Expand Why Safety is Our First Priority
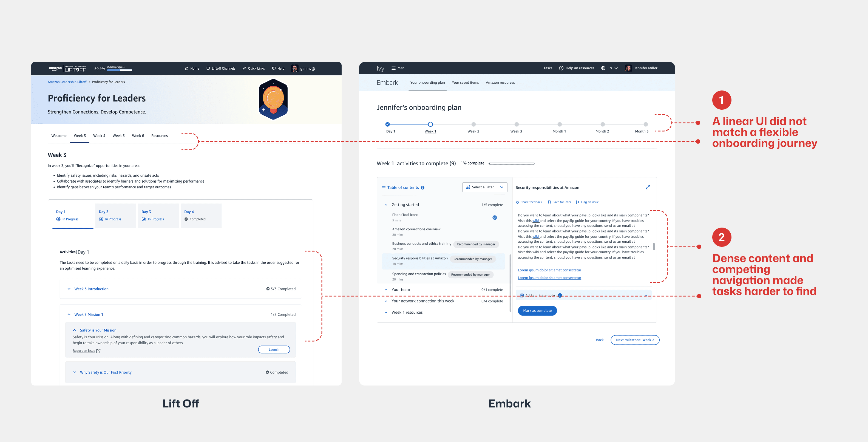The image size is (868, 442). click(x=75, y=372)
